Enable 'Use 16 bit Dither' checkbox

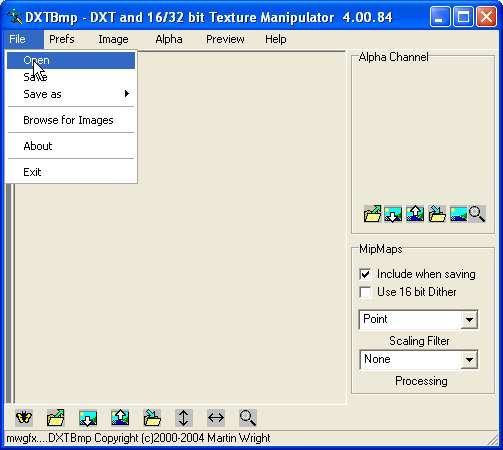(x=365, y=292)
